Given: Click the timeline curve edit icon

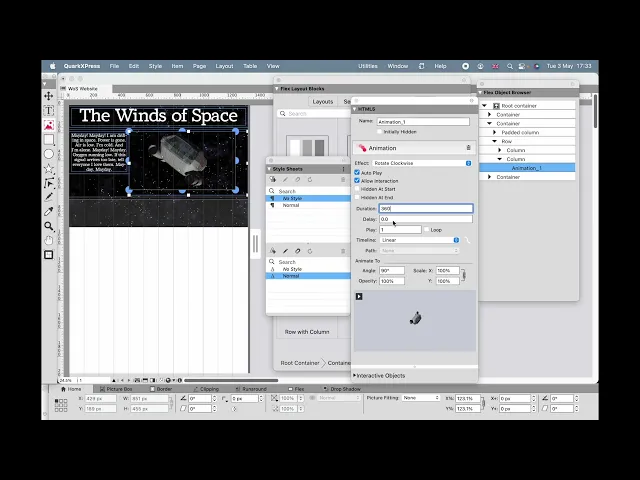Looking at the screenshot, I should coord(467,240).
